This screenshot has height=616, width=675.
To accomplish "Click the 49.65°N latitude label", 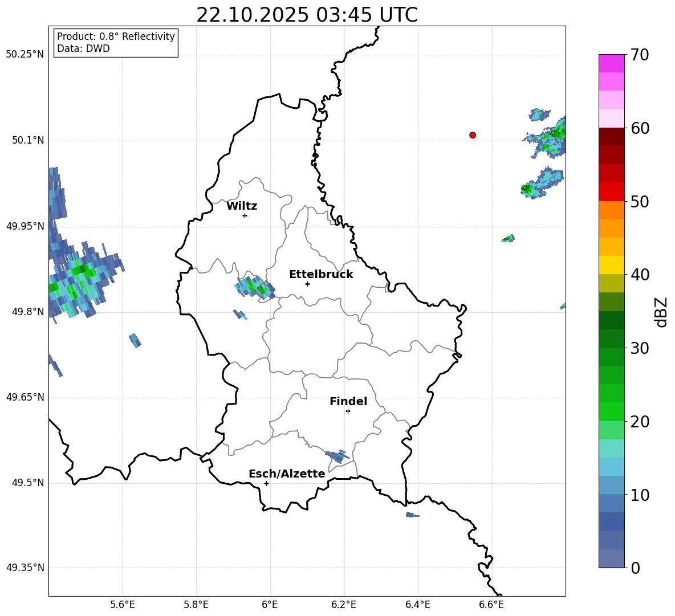I will point(25,397).
